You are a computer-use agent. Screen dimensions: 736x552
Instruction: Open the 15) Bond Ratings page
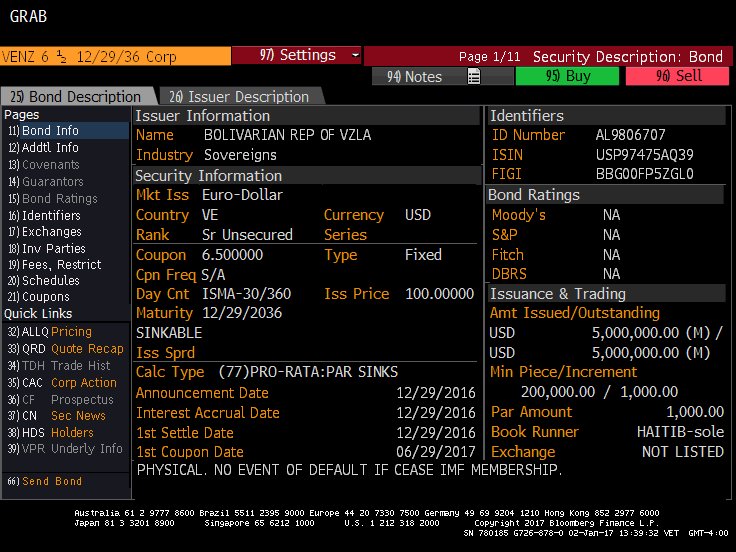coord(53,199)
